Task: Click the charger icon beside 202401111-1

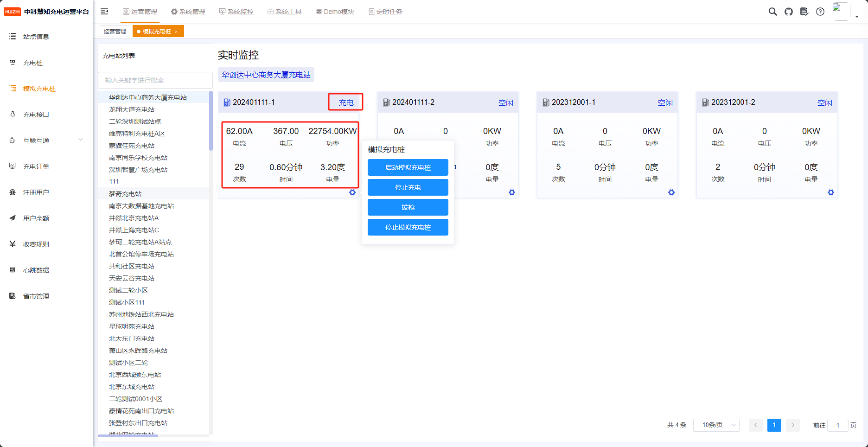Action: (227, 102)
